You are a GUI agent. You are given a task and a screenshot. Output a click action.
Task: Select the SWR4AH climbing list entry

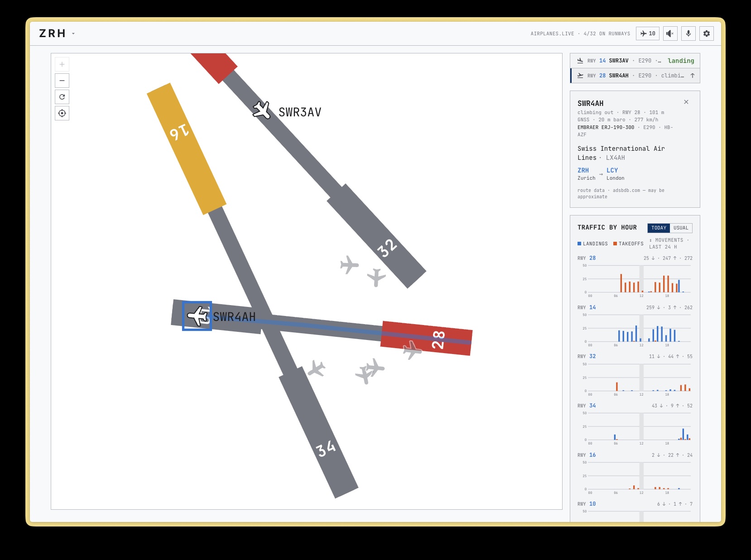(635, 76)
